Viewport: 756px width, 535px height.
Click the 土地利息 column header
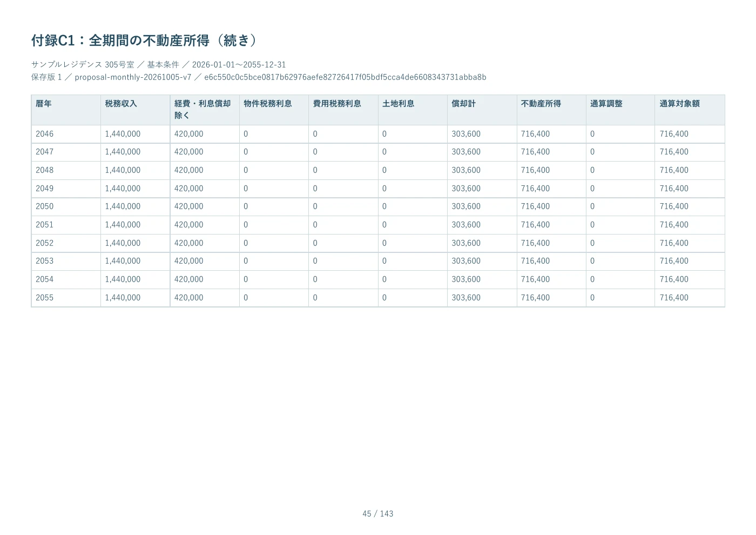(x=413, y=110)
